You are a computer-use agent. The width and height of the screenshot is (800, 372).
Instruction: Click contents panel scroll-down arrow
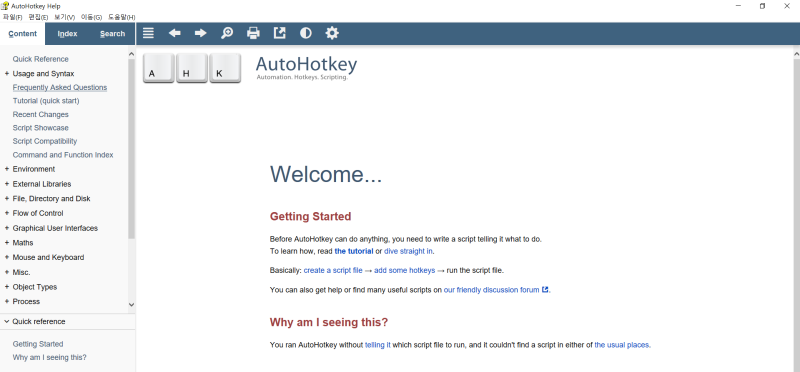(x=131, y=305)
